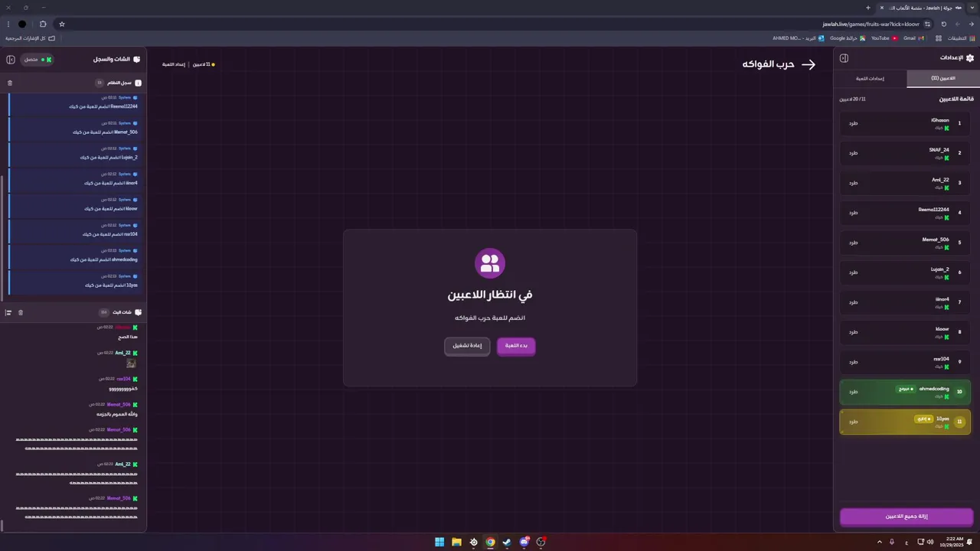
Task: Kick player rssr104 with طرد
Action: (853, 362)
